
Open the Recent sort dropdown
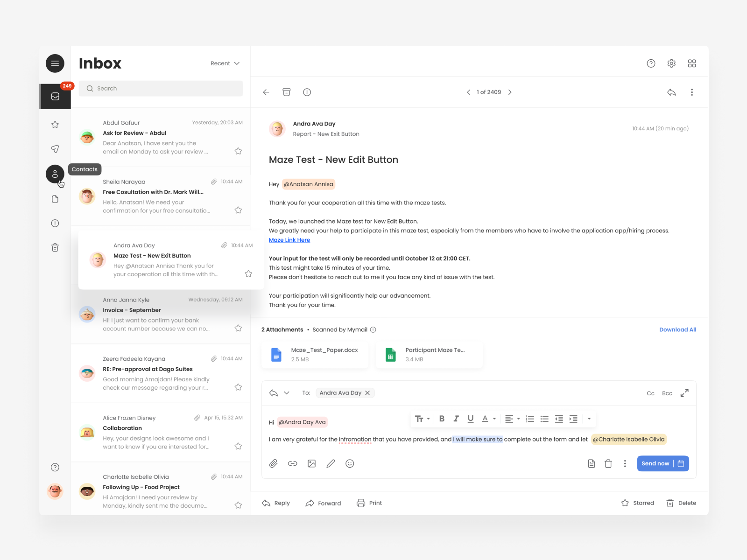click(225, 63)
